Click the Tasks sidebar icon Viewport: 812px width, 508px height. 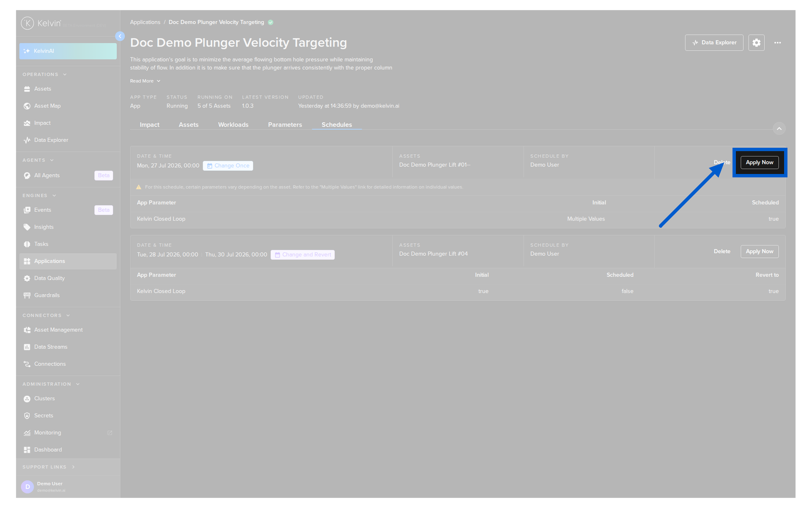click(x=27, y=244)
